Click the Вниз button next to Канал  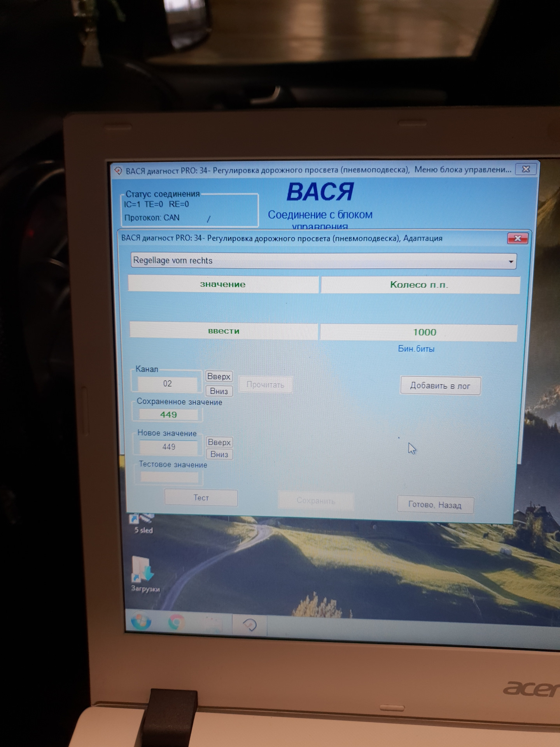pyautogui.click(x=219, y=391)
